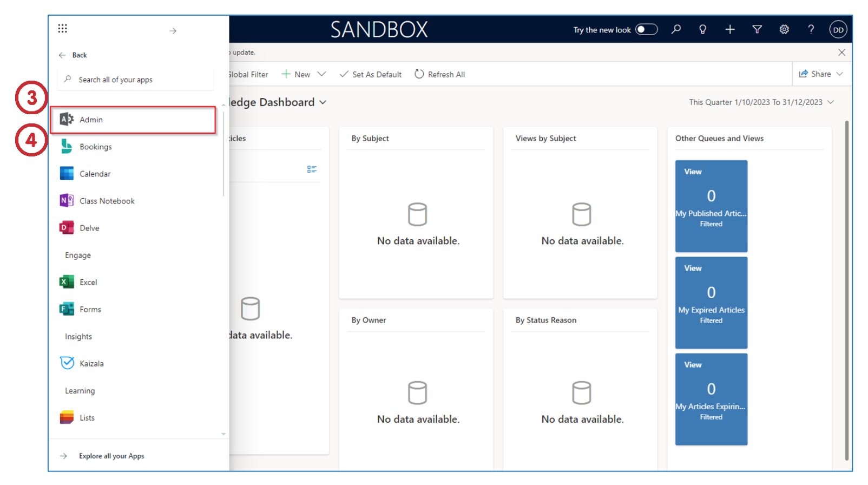Launch the Bookings app

click(x=95, y=147)
